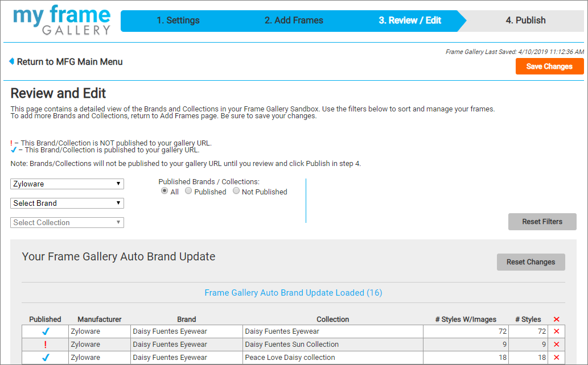This screenshot has width=588, height=365.
Task: Click published checkmark for Daisy Fuentes Eyewear collection
Action: [46, 331]
